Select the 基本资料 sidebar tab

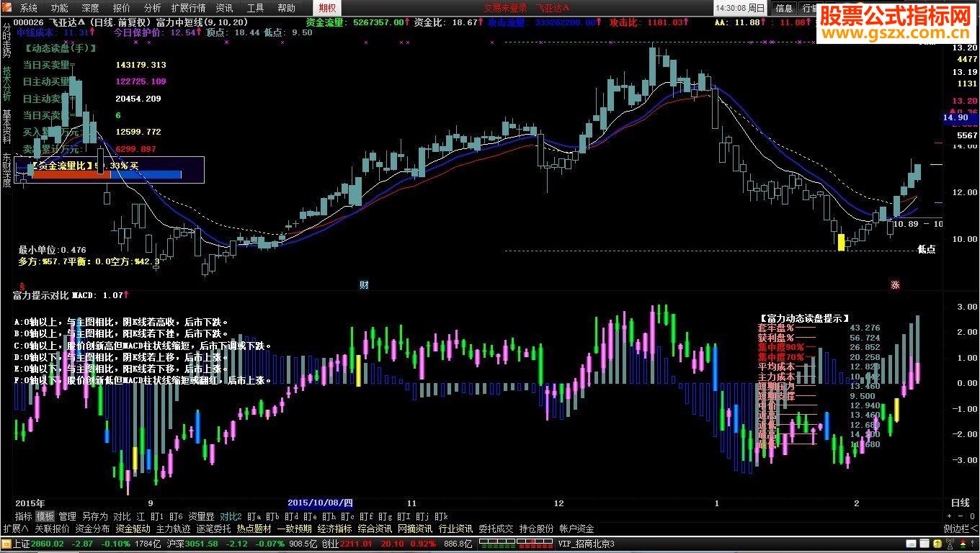coord(6,127)
